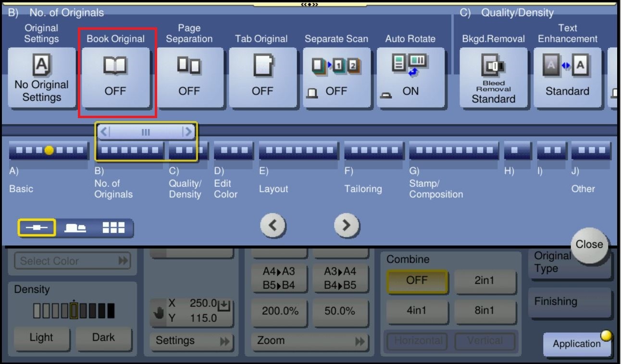Click the right arrow navigation button
The height and width of the screenshot is (364, 621).
(x=347, y=225)
